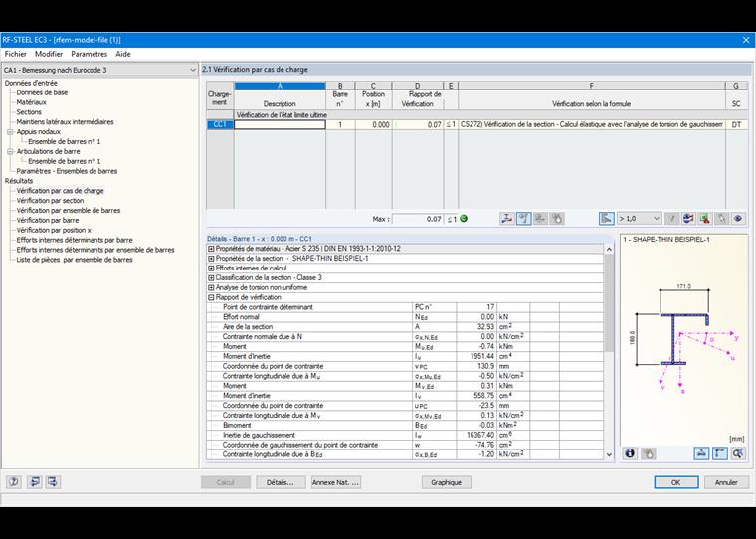Expand Analyse de torsion non-uniforme row
The height and width of the screenshot is (539, 756).
pos(211,287)
